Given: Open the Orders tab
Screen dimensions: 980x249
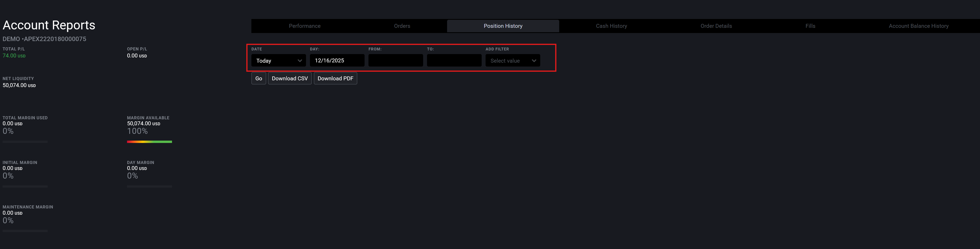Looking at the screenshot, I should pos(402,26).
